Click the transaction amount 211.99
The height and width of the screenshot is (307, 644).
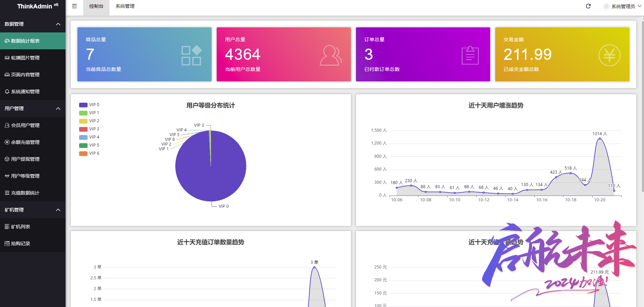(x=528, y=54)
